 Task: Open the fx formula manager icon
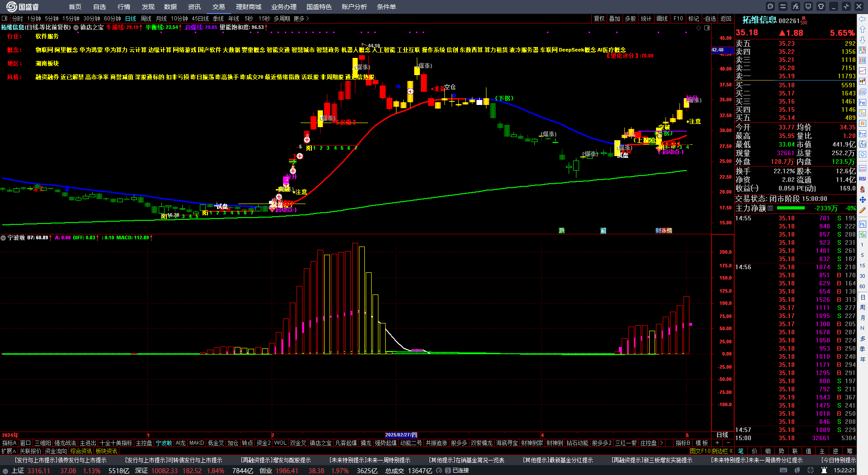pos(796,6)
